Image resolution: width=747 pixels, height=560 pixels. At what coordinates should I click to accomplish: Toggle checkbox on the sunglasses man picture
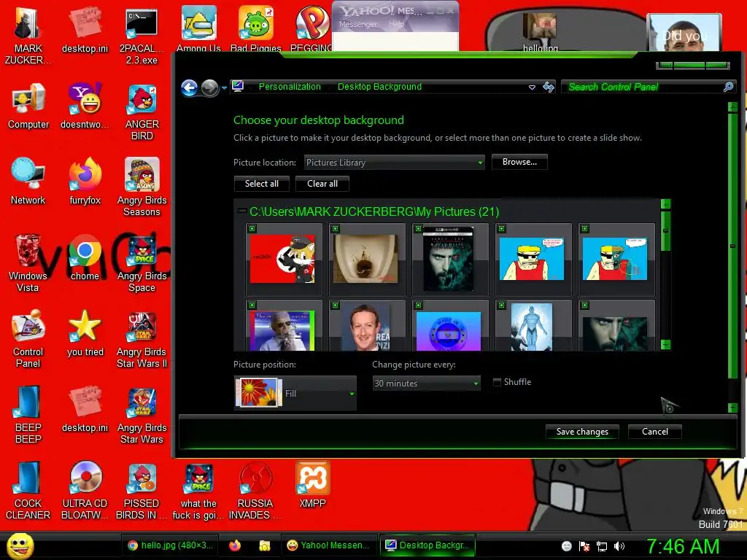click(252, 305)
